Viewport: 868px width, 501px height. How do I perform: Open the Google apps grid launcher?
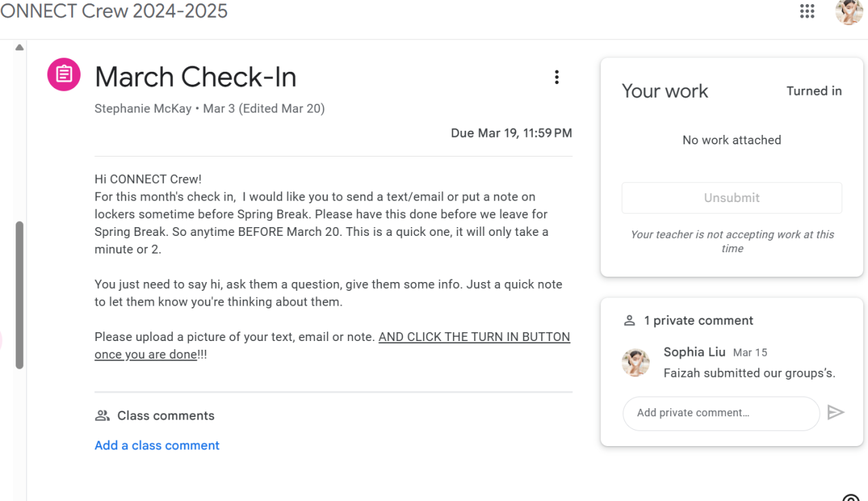(x=807, y=12)
